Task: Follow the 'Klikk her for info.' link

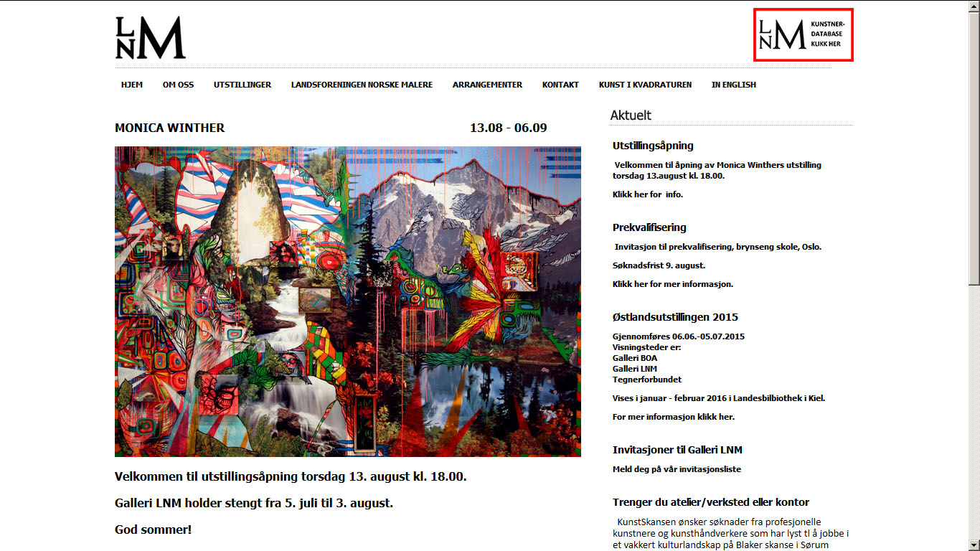Action: [x=648, y=194]
